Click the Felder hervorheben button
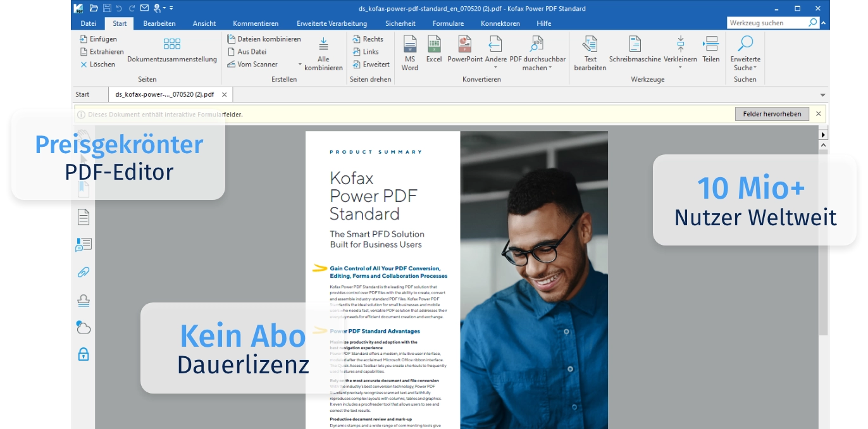868x429 pixels. coord(772,114)
